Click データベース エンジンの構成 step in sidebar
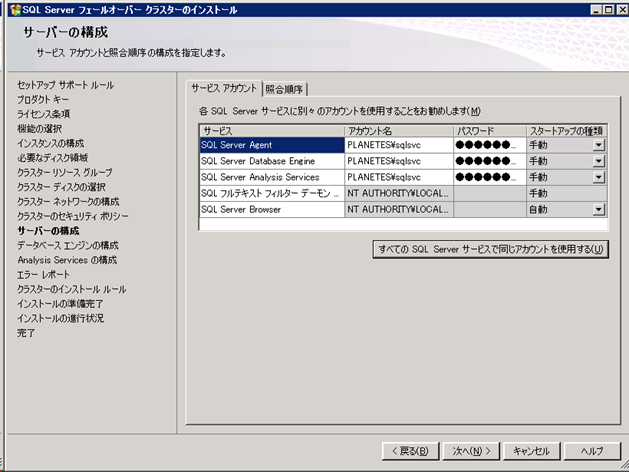Screen dimensions: 629x472 pyautogui.click(x=68, y=245)
